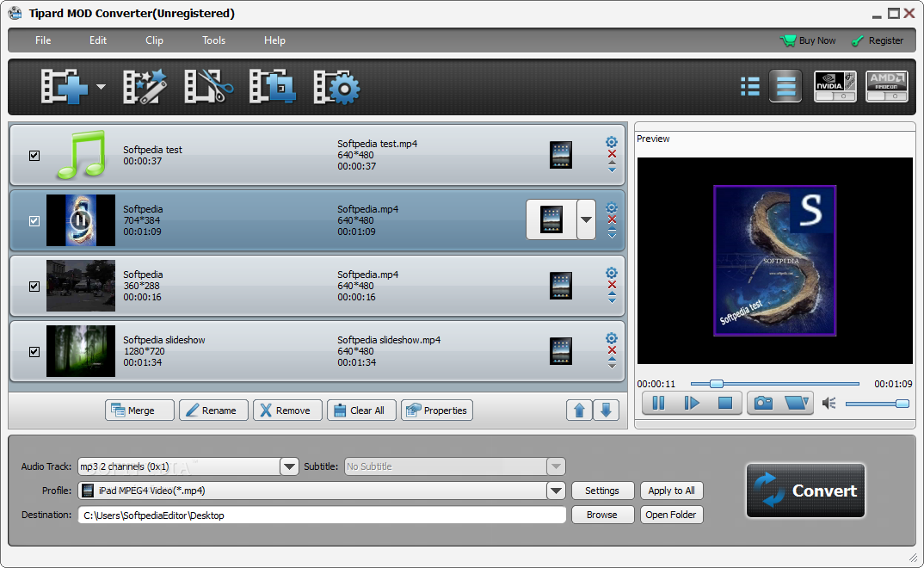This screenshot has width=924, height=568.
Task: Uncheck the 704*384 Softpedia file checkbox
Action: click(34, 221)
